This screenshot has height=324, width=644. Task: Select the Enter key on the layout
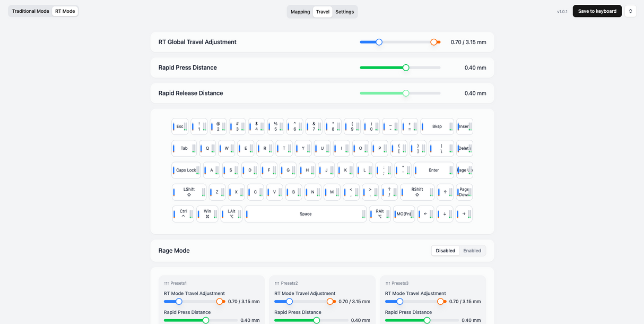coord(434,170)
